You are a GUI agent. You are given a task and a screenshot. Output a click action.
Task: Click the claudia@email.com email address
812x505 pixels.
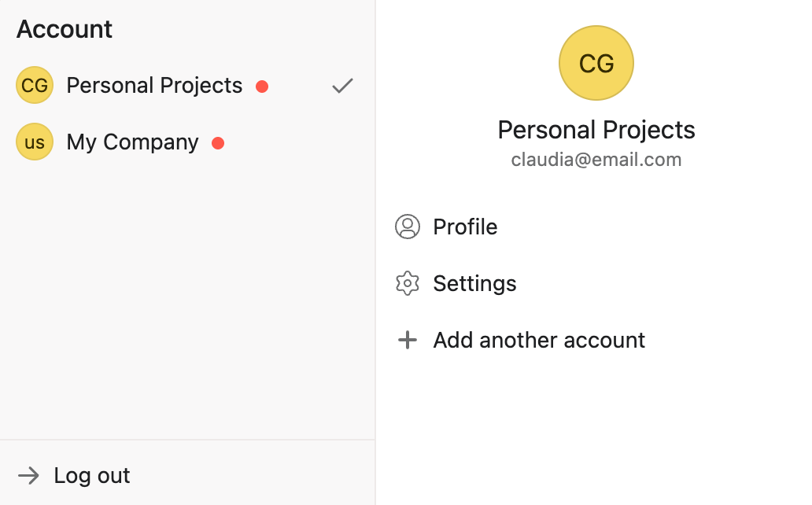pyautogui.click(x=596, y=160)
